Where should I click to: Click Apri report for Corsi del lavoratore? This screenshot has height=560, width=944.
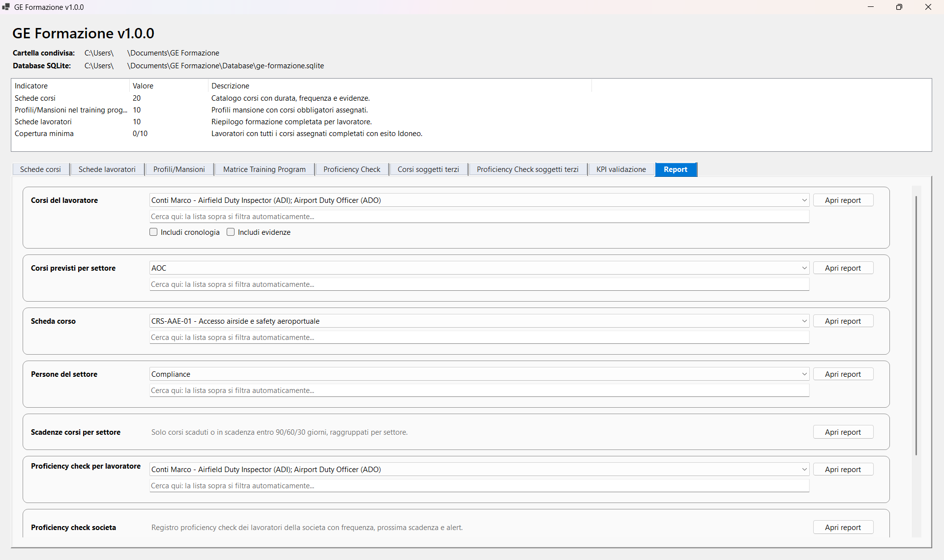pyautogui.click(x=843, y=200)
